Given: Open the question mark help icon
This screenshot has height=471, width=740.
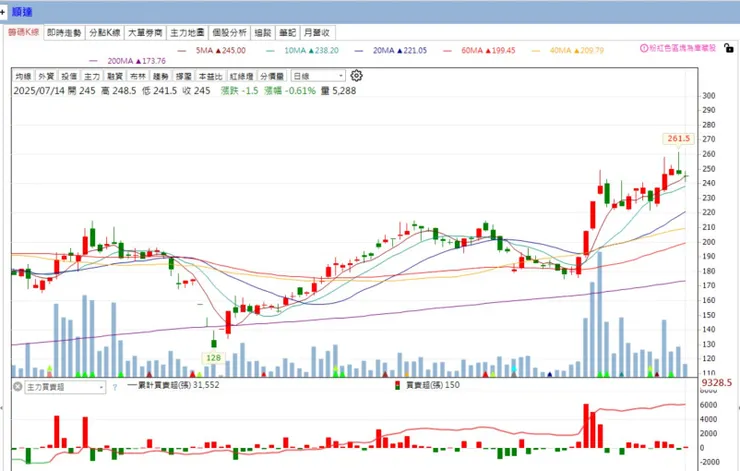Looking at the screenshot, I should 115,387.
